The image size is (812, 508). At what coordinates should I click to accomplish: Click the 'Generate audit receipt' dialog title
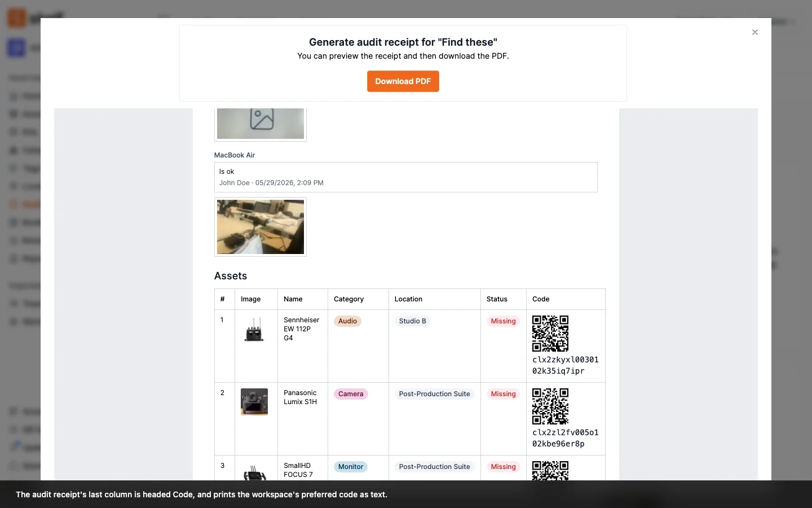(403, 42)
